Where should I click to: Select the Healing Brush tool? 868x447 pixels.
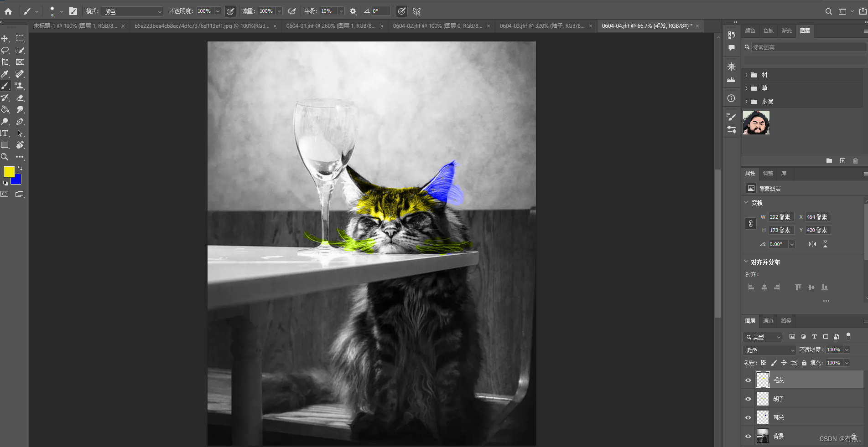tap(20, 74)
